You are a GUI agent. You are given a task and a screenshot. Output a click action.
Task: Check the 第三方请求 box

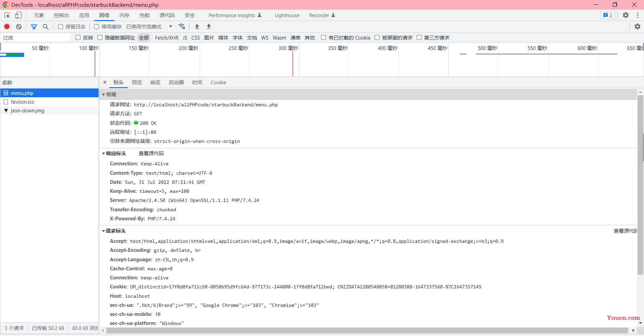point(419,38)
